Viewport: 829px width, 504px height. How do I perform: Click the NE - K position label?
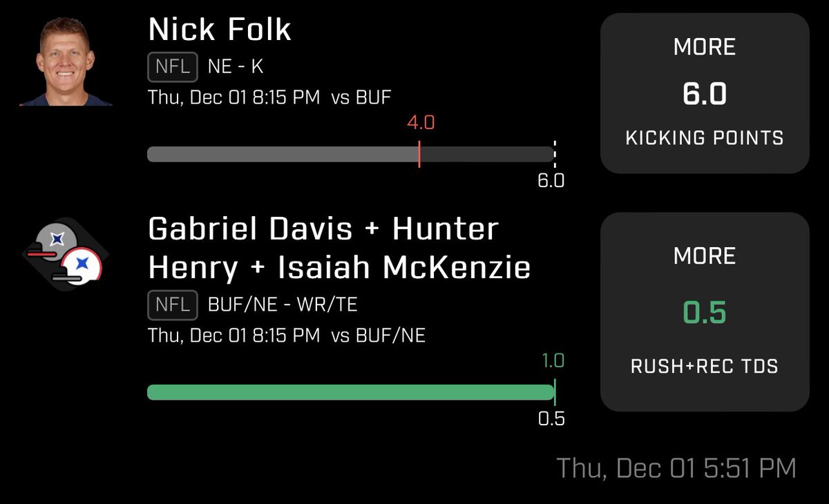[236, 67]
